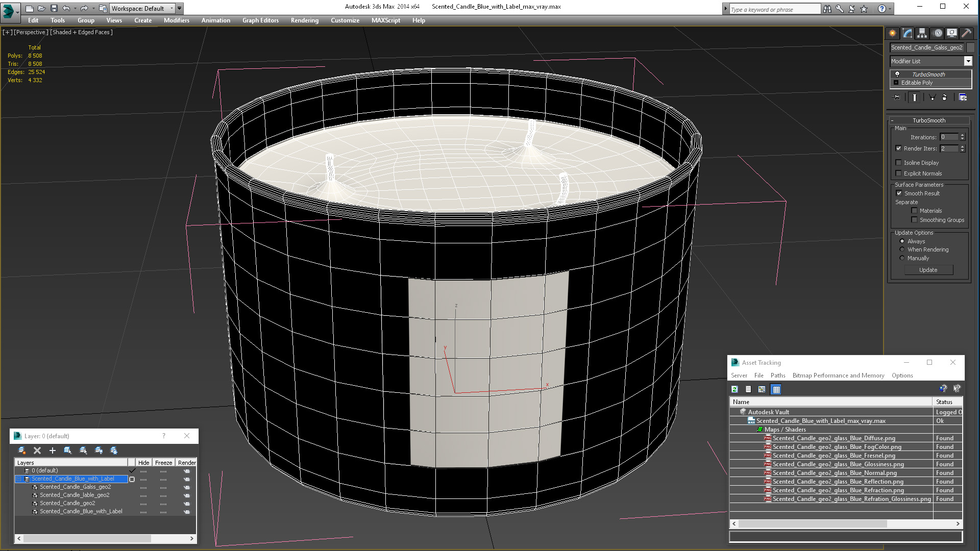Uncheck the Smooth Result checkbox
980x551 pixels.
pos(899,193)
